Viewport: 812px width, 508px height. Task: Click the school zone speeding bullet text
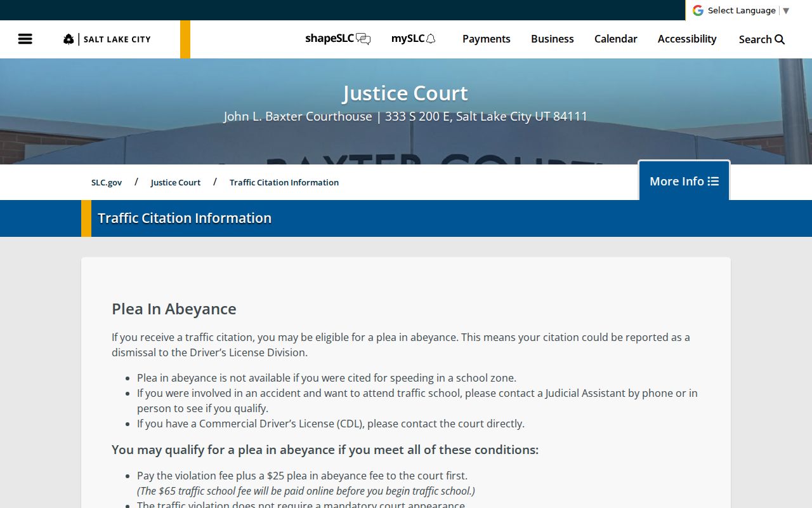[x=327, y=378]
